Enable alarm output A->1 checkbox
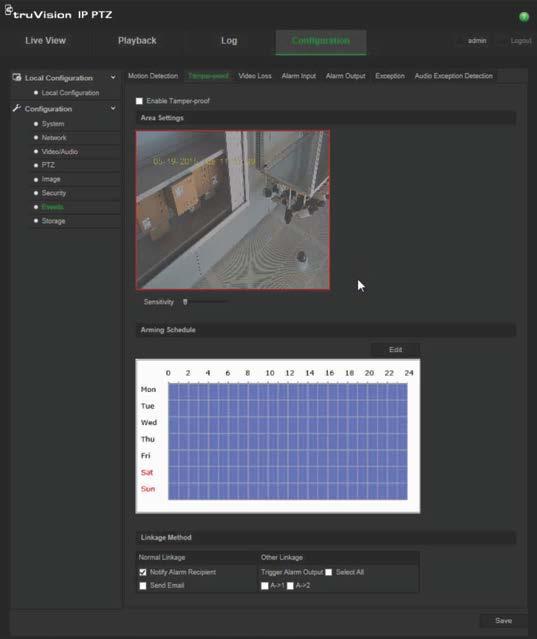537x639 pixels. tap(265, 586)
